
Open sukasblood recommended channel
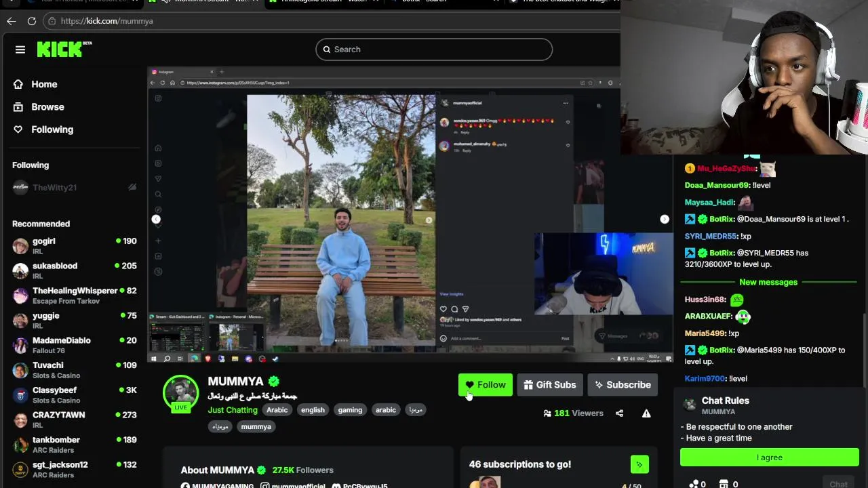[75, 270]
